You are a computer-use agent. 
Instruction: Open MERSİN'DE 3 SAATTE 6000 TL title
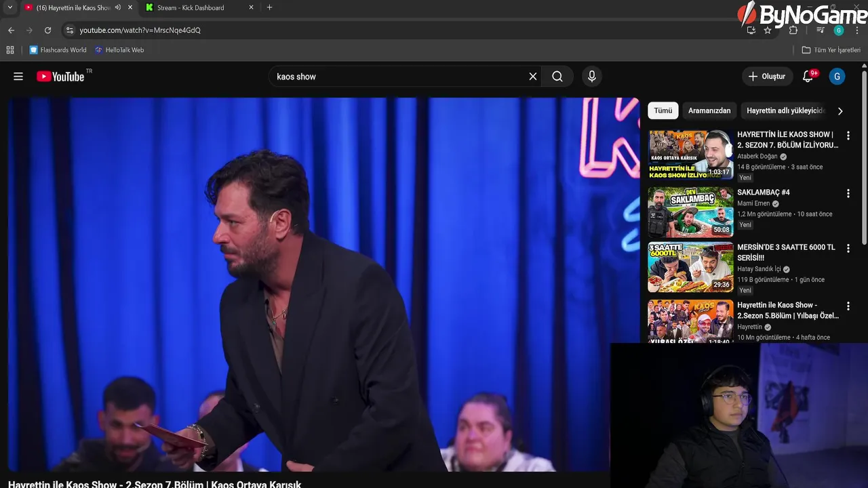[x=786, y=252]
